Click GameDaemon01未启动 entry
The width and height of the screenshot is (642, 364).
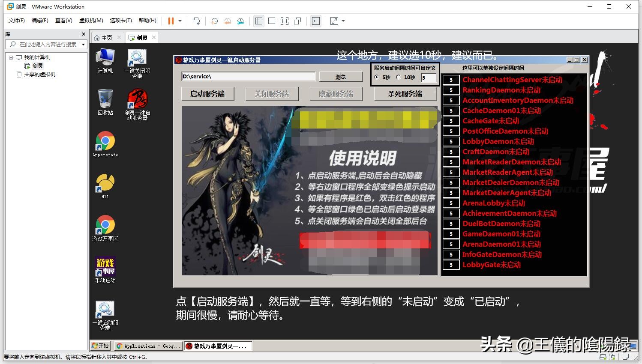(x=501, y=234)
